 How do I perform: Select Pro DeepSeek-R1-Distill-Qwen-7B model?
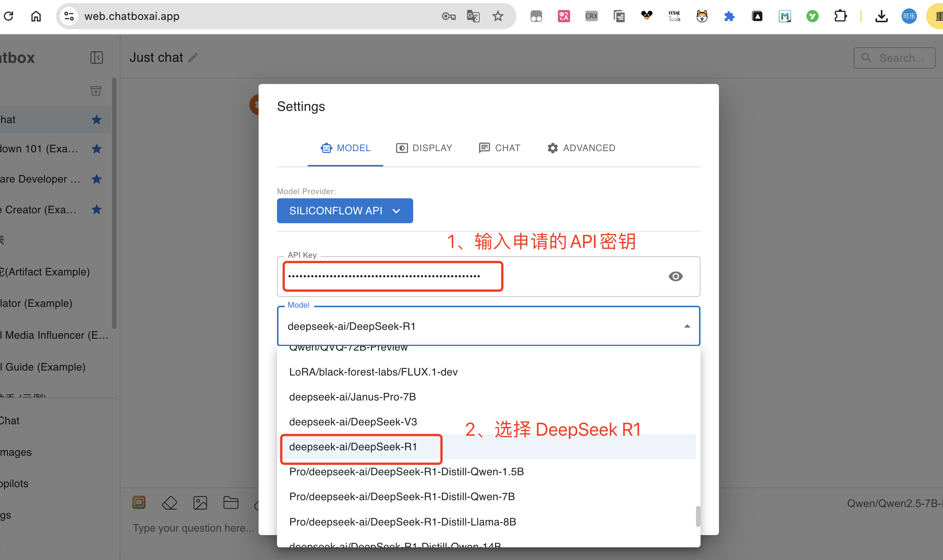tap(486, 496)
